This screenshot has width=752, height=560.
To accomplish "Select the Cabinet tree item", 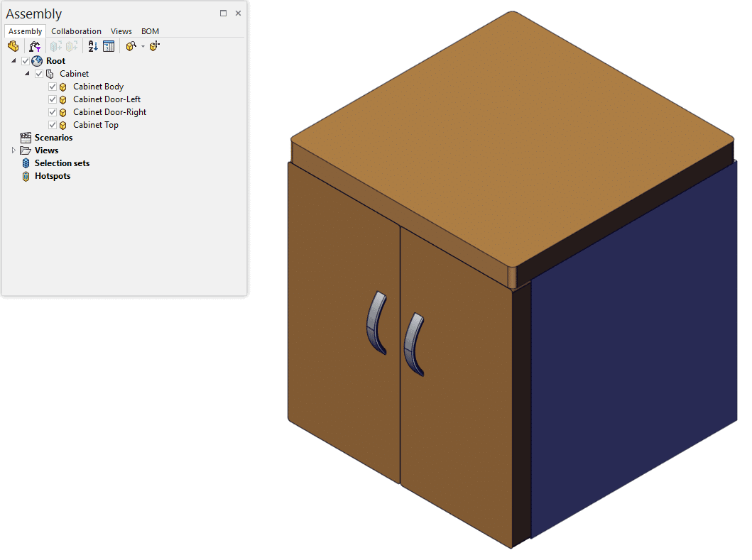I will 74,74.
